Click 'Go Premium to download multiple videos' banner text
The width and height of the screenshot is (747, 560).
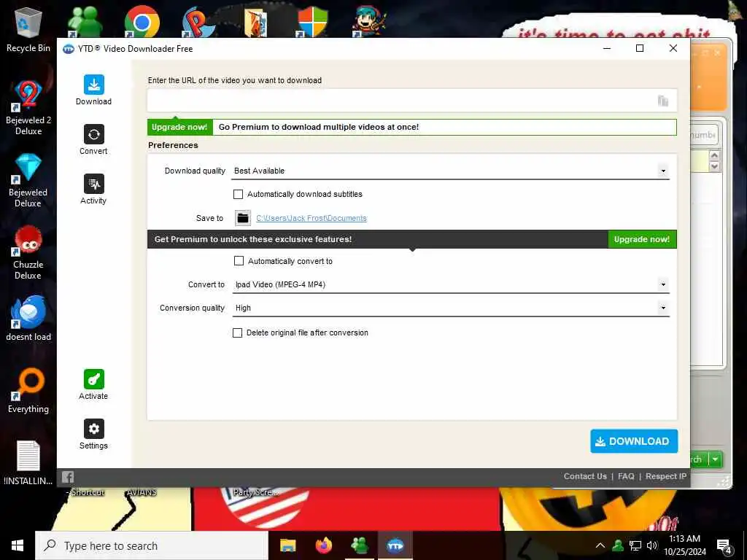pyautogui.click(x=319, y=127)
